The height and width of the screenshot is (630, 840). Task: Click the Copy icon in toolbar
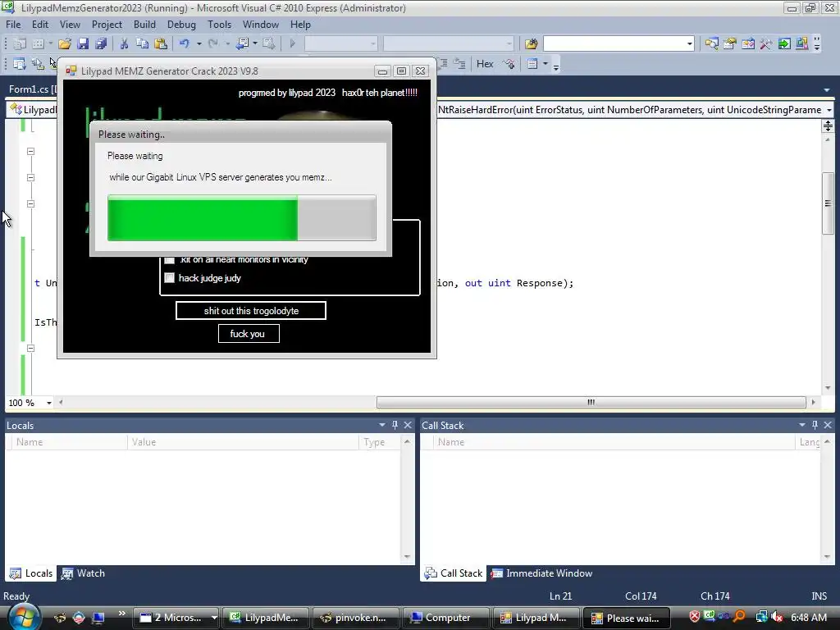(x=142, y=43)
